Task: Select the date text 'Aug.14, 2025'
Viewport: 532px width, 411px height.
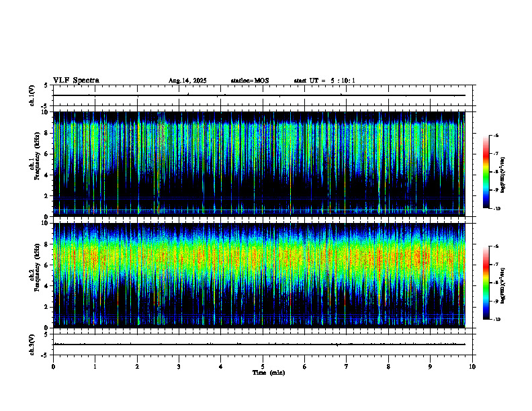Action: click(187, 81)
